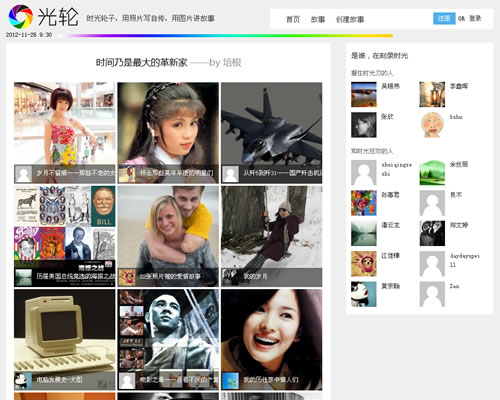Click the caption 我的历任梦中情人们
The height and width of the screenshot is (400, 500).
pyautogui.click(x=271, y=380)
